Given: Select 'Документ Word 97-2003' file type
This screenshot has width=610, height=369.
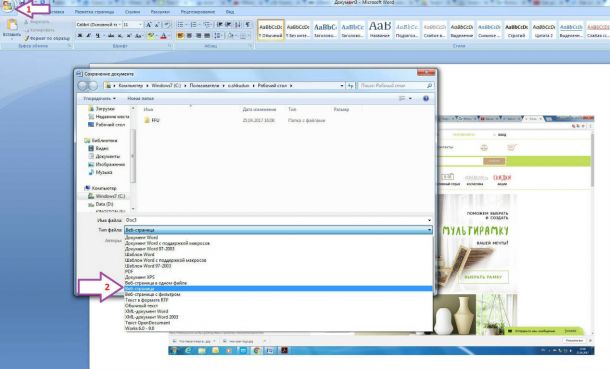Looking at the screenshot, I should (x=149, y=248).
